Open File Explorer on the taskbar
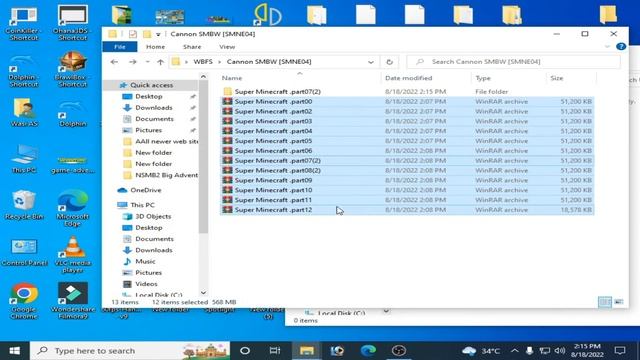 click(x=307, y=351)
